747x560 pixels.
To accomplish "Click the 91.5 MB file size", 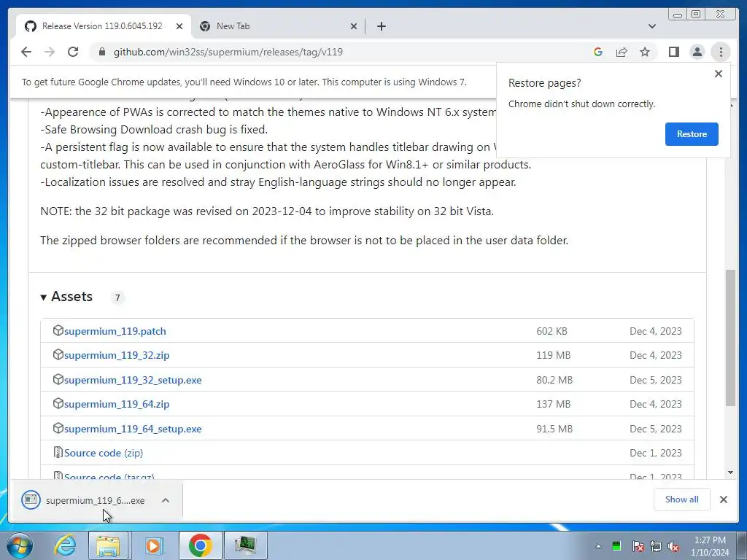I will point(554,429).
